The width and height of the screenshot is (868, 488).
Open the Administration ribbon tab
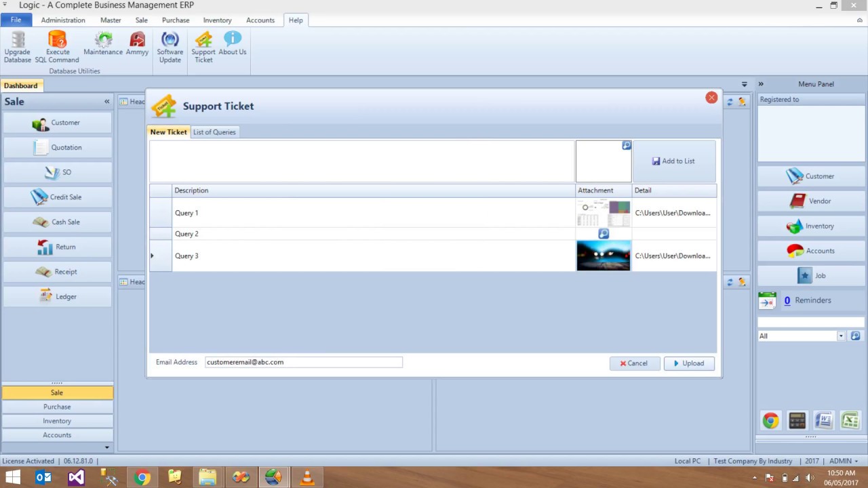pos(63,20)
